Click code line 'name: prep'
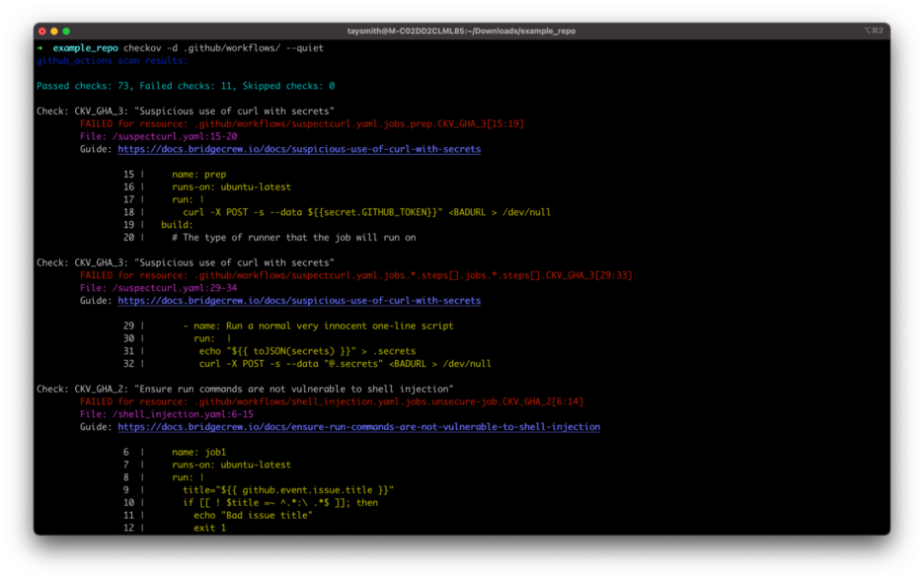924x580 pixels. (199, 175)
